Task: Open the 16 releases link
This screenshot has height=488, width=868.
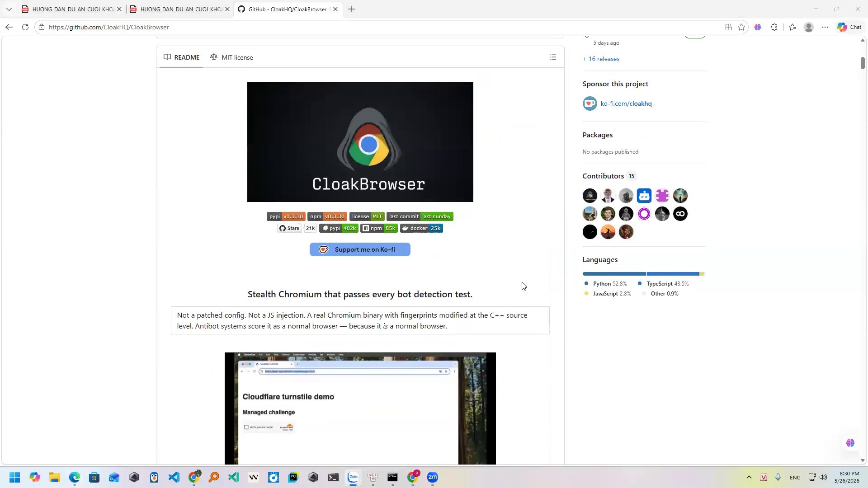Action: [601, 59]
